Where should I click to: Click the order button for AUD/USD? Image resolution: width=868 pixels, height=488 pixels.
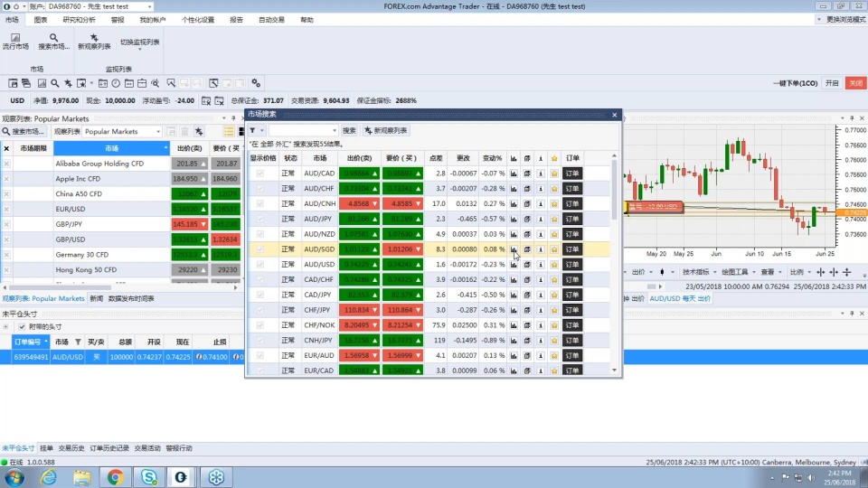[x=571, y=265]
